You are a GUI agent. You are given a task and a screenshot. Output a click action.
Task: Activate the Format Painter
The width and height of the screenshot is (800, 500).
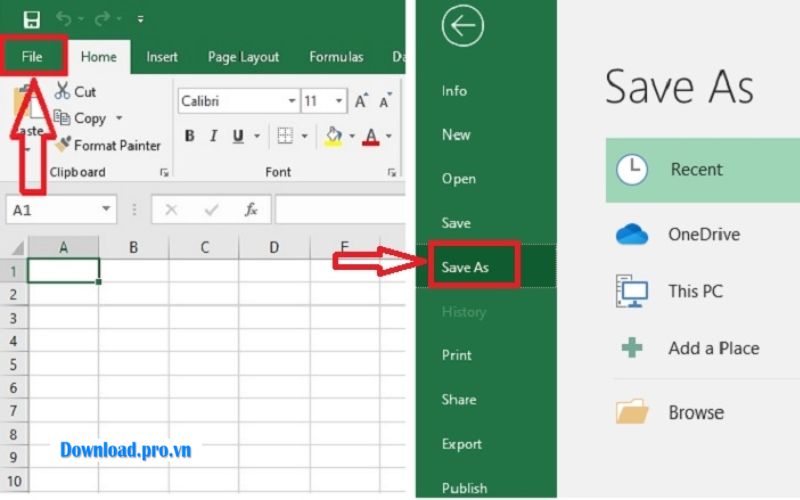point(108,145)
